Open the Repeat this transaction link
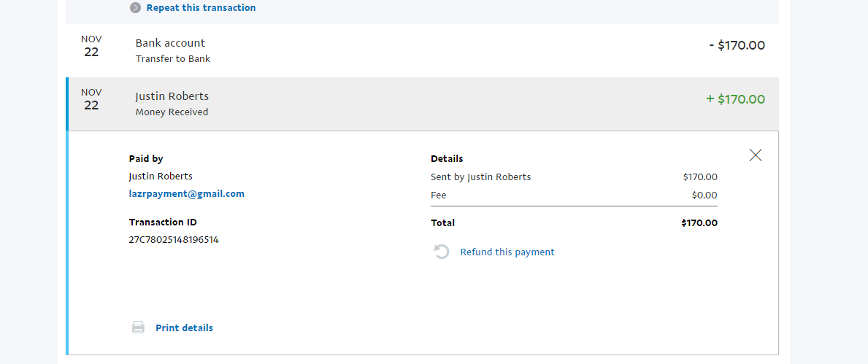Screen dimensions: 868x364 (201, 8)
